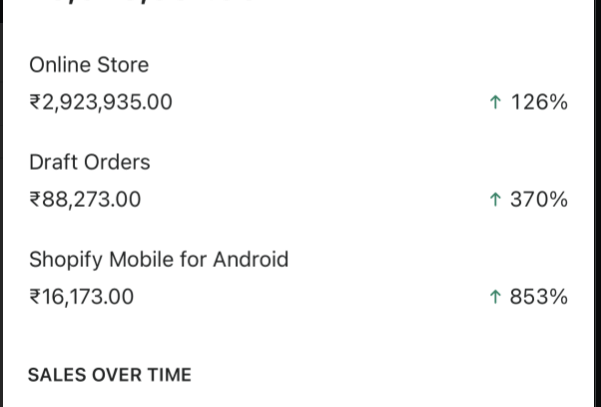Click the 126% growth percentage
Image resolution: width=601 pixels, height=407 pixels.
(539, 102)
